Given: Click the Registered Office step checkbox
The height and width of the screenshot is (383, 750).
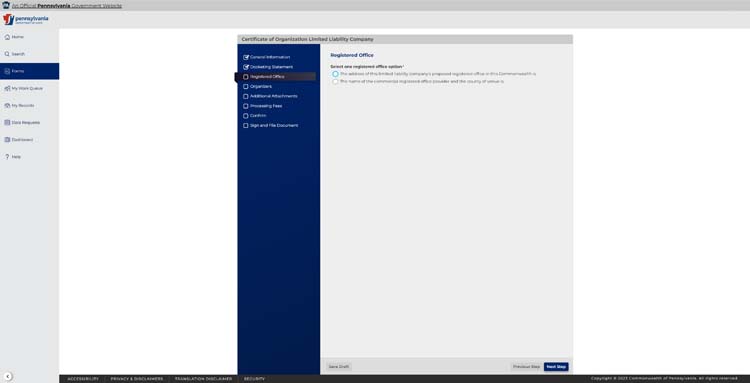Looking at the screenshot, I should 246,77.
